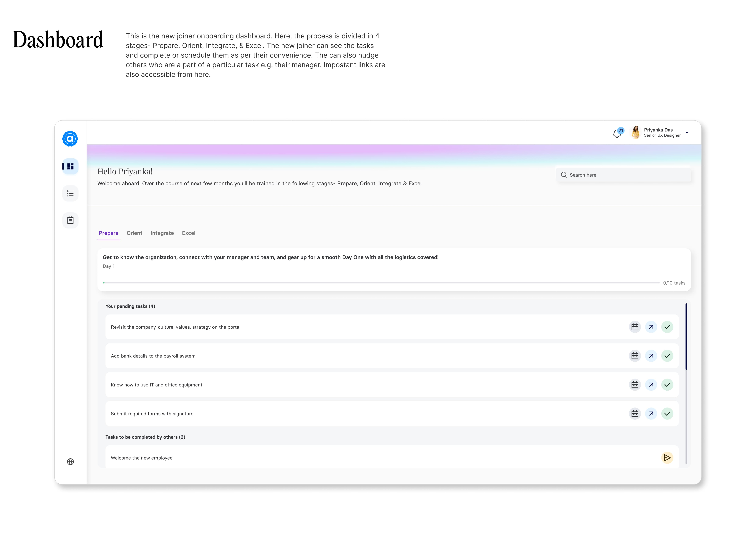Click the 'Senior UX Designer' role text

(x=662, y=135)
